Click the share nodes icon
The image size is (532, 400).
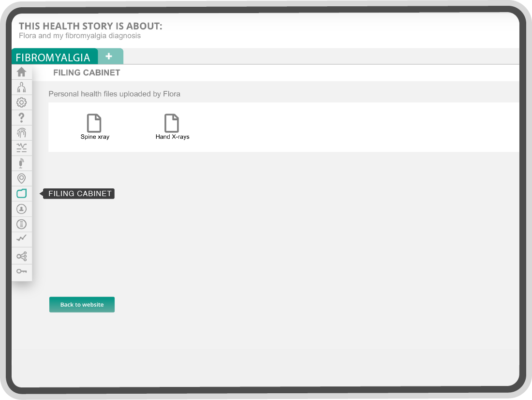pos(21,256)
